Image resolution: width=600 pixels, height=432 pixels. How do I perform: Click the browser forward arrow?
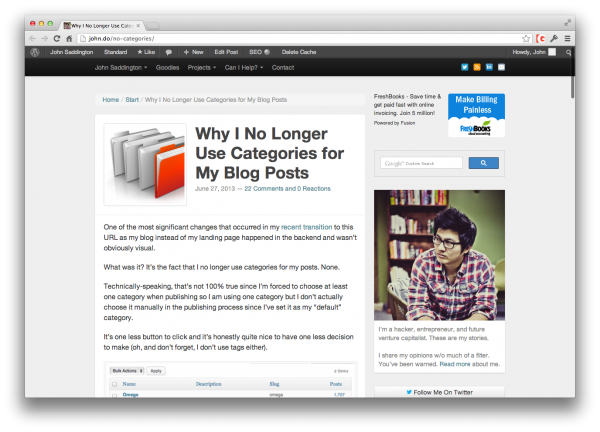tap(45, 39)
